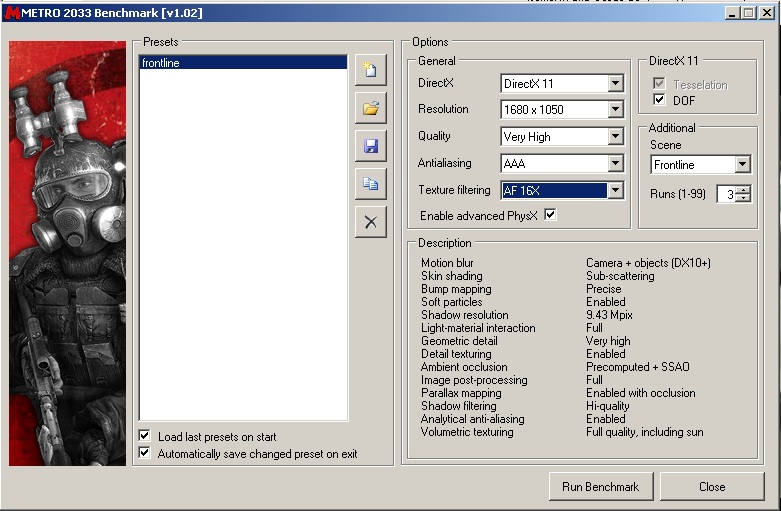This screenshot has height=511, width=781.
Task: Open the DirectX version dropdown
Action: click(615, 84)
